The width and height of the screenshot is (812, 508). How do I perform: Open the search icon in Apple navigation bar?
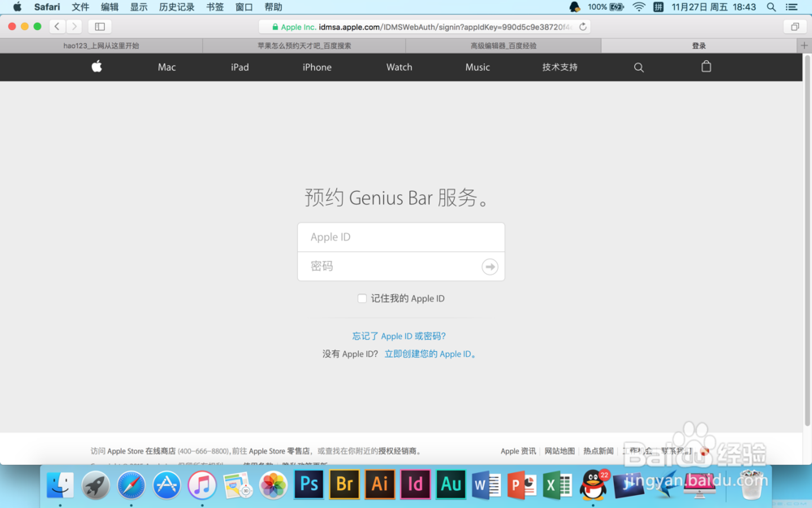coord(638,67)
